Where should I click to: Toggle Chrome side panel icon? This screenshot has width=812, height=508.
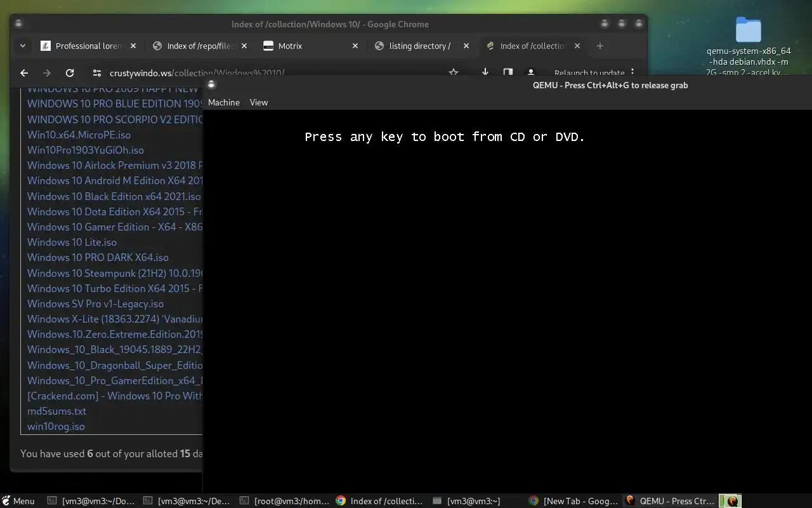pos(508,72)
